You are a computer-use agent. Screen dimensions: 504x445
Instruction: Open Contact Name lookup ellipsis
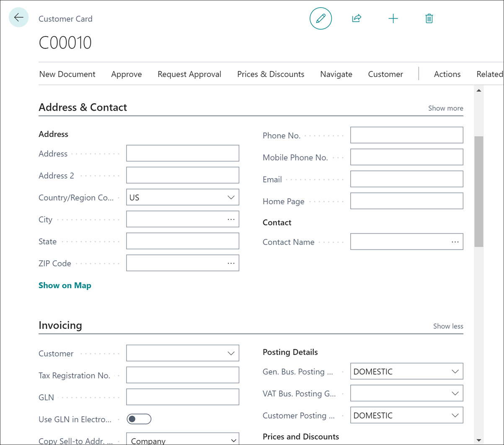[455, 242]
